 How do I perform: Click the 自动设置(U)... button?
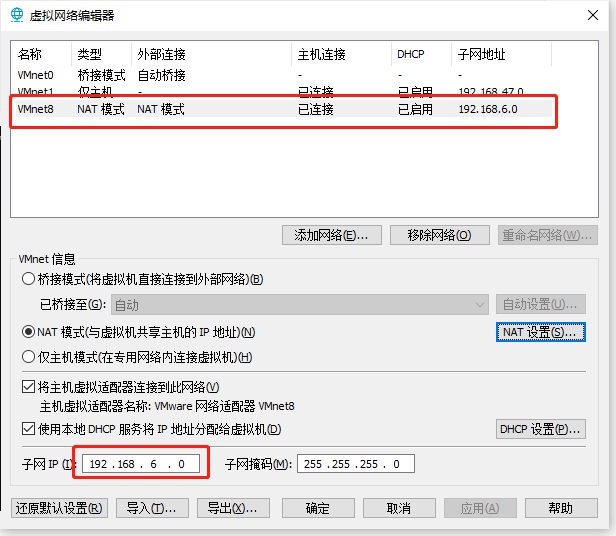click(x=541, y=304)
